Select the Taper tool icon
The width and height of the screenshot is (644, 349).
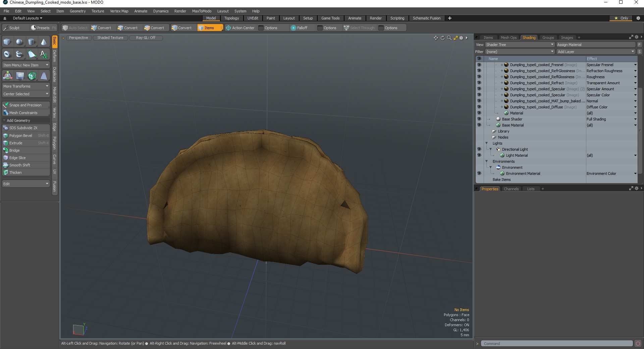click(x=44, y=76)
